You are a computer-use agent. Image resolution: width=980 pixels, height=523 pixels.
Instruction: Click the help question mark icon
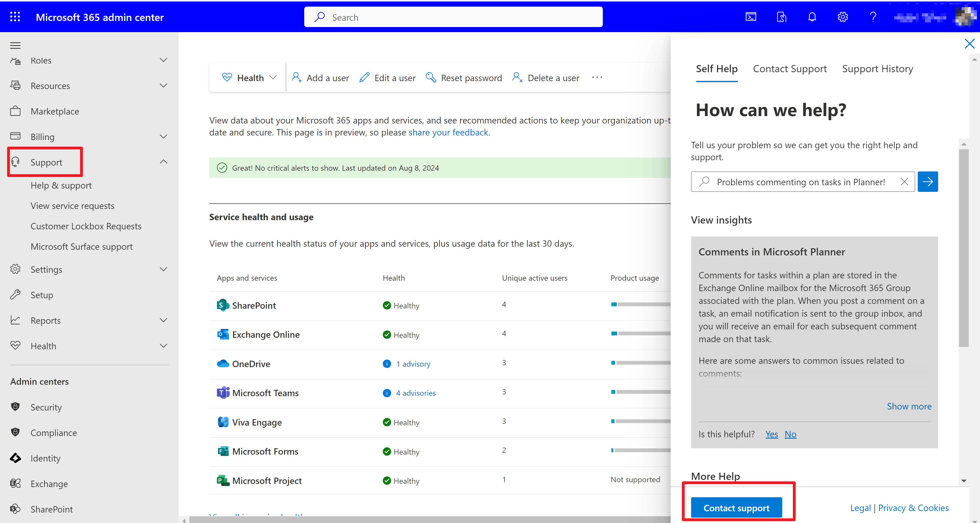point(873,17)
